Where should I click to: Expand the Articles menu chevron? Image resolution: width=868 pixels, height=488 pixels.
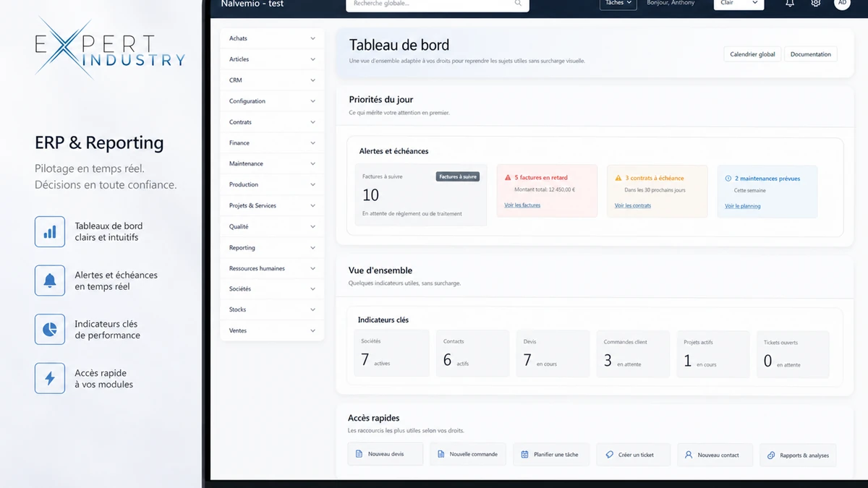pos(312,59)
